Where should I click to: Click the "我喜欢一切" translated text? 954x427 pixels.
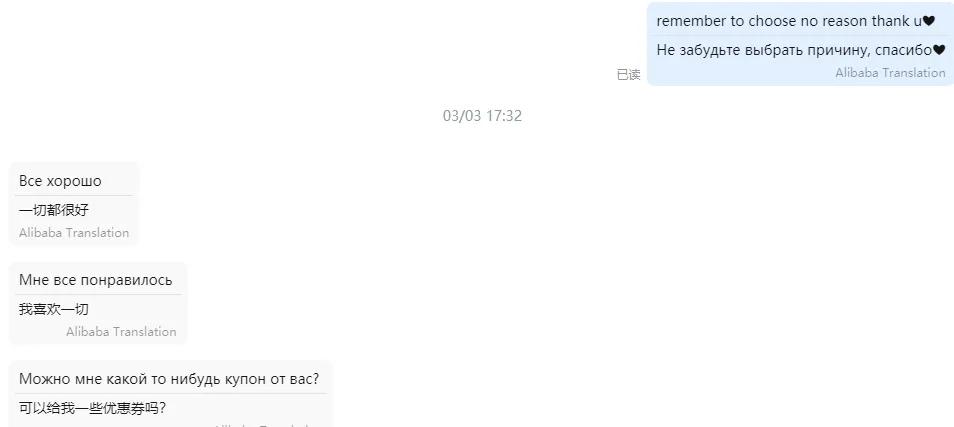point(54,310)
